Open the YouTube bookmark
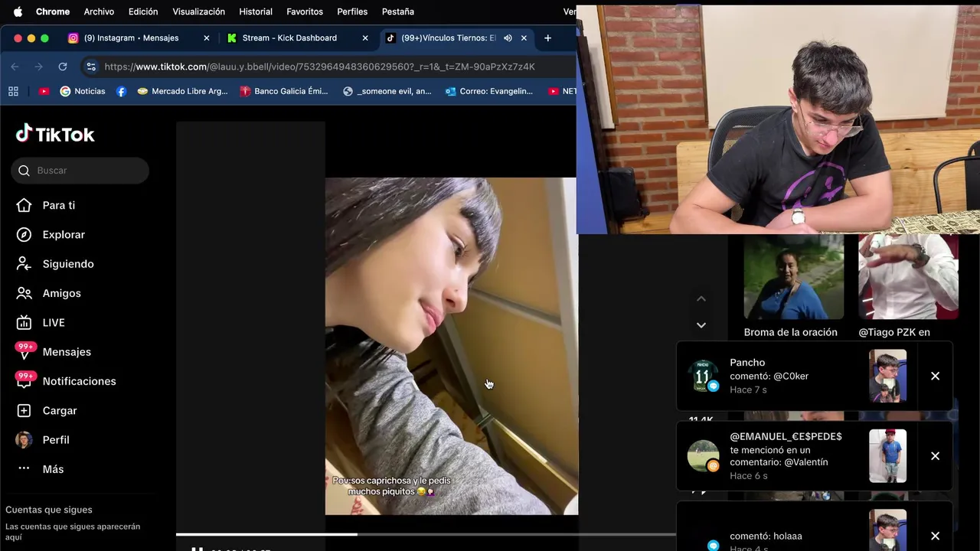The height and width of the screenshot is (551, 980). pos(44,91)
